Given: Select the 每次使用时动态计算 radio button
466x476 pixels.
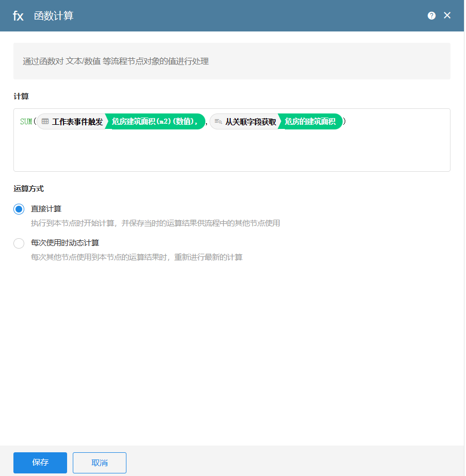Looking at the screenshot, I should [x=19, y=243].
